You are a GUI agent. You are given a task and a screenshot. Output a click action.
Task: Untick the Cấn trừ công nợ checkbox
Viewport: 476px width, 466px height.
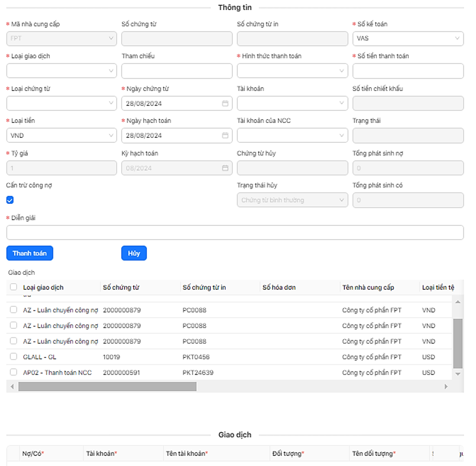click(x=10, y=200)
